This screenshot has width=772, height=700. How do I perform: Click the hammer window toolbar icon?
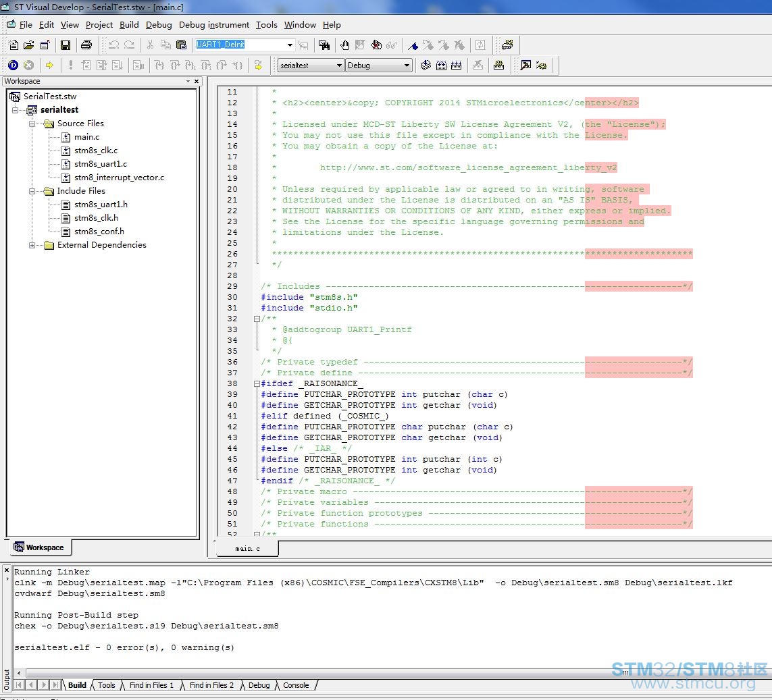point(526,65)
